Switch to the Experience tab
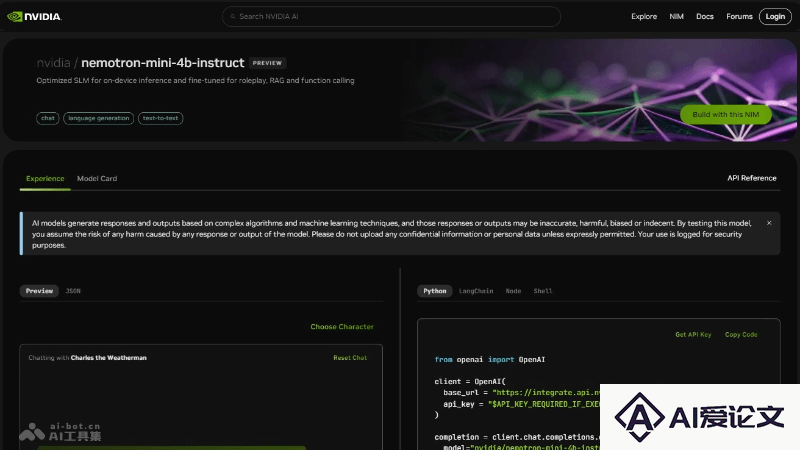This screenshot has width=800, height=450. 45,179
